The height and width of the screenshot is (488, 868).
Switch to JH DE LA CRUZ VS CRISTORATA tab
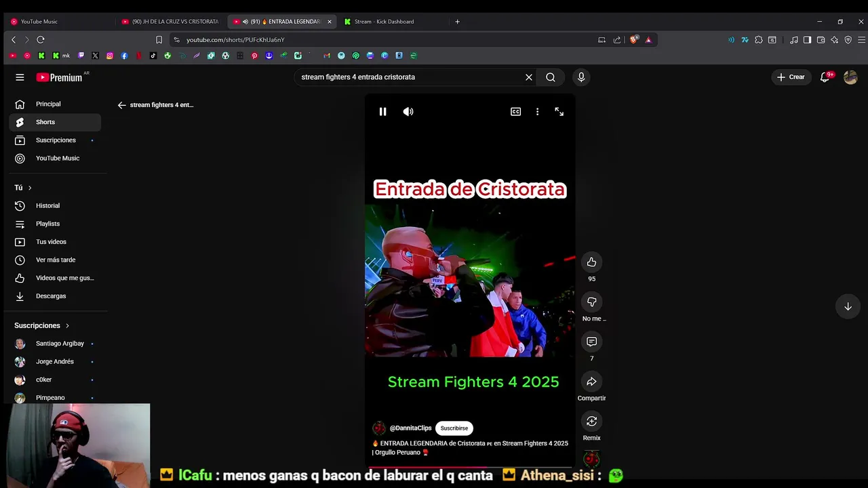click(170, 22)
